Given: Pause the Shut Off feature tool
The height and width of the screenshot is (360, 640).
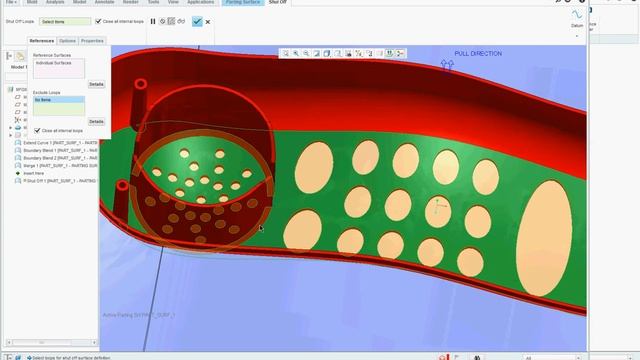Looking at the screenshot, I should coord(153,21).
